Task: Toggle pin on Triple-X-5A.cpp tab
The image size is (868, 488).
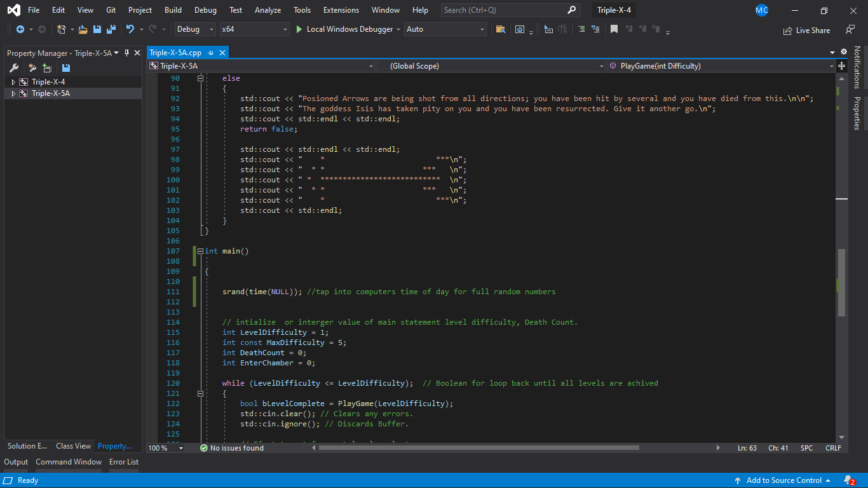Action: [x=211, y=53]
